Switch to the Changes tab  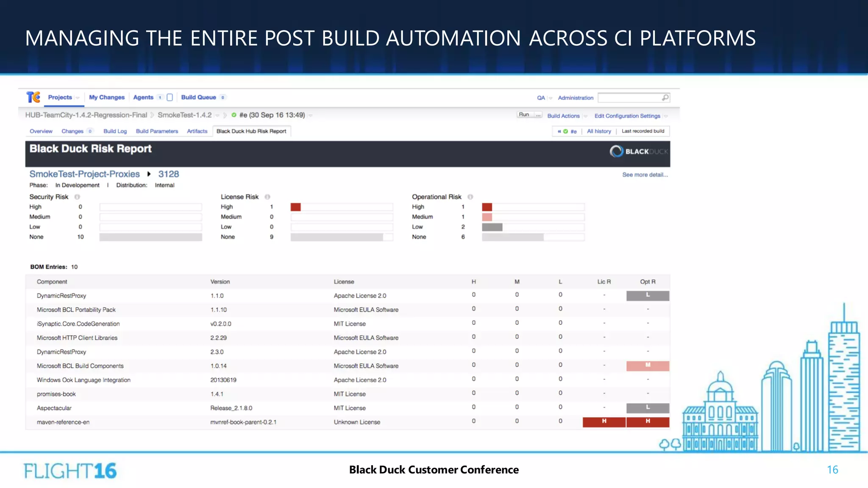(x=72, y=131)
